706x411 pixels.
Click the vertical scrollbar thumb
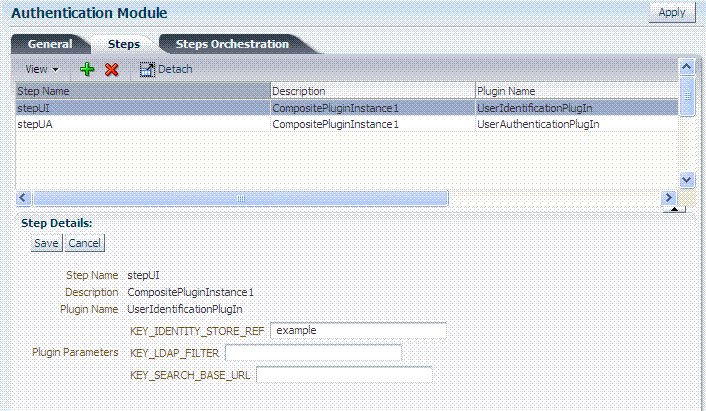click(x=687, y=96)
